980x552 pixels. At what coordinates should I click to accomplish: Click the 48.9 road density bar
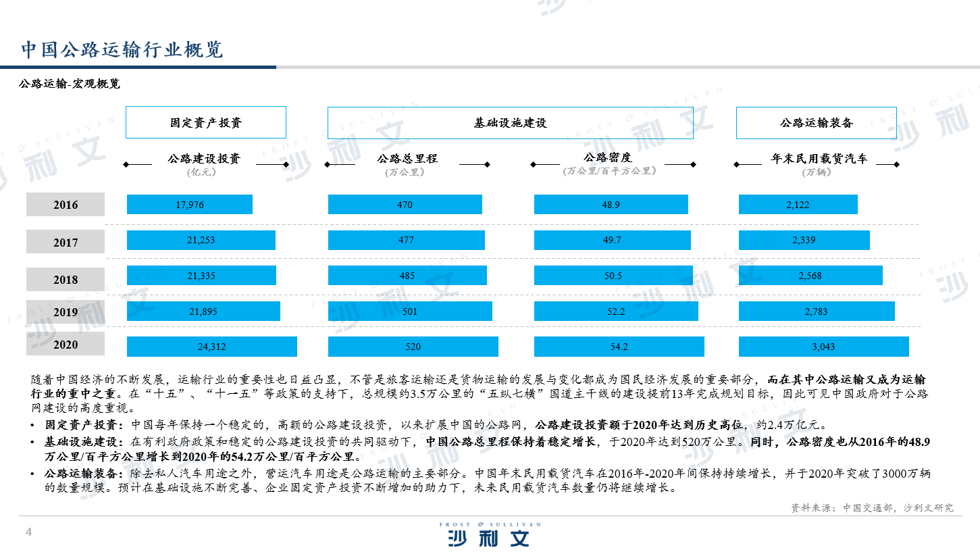611,205
